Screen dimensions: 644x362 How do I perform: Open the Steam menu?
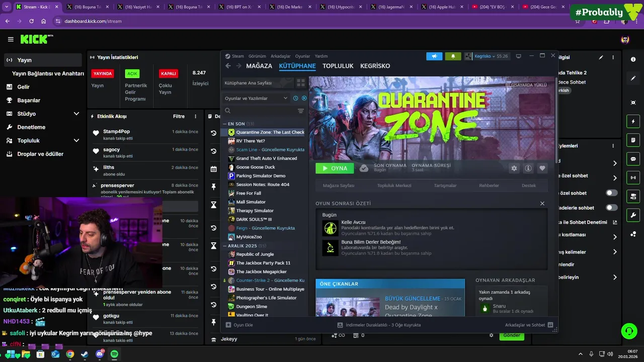(237, 56)
